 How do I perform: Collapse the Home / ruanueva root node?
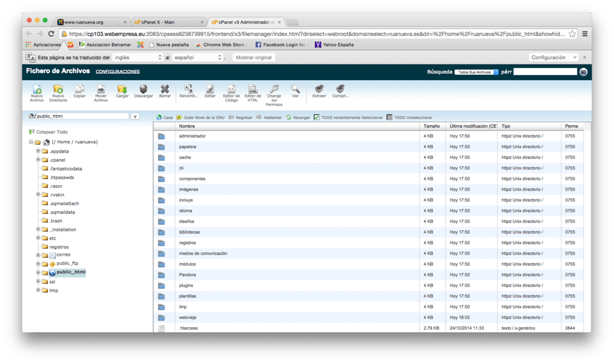31,142
